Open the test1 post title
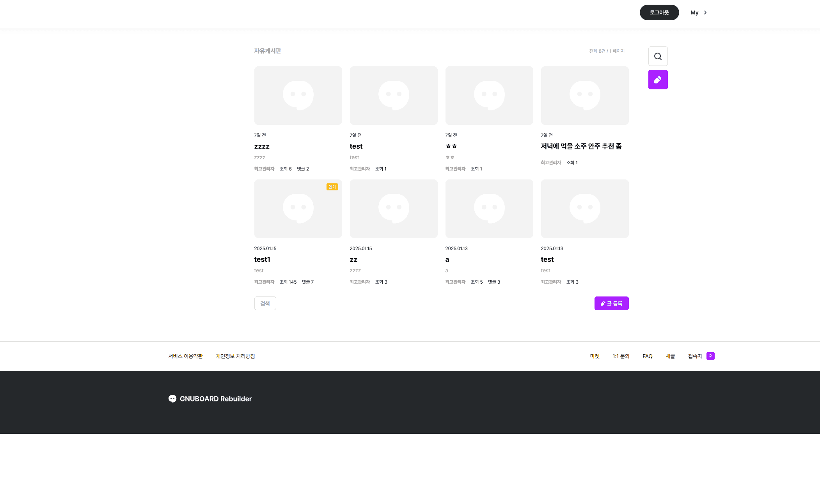 pyautogui.click(x=262, y=259)
